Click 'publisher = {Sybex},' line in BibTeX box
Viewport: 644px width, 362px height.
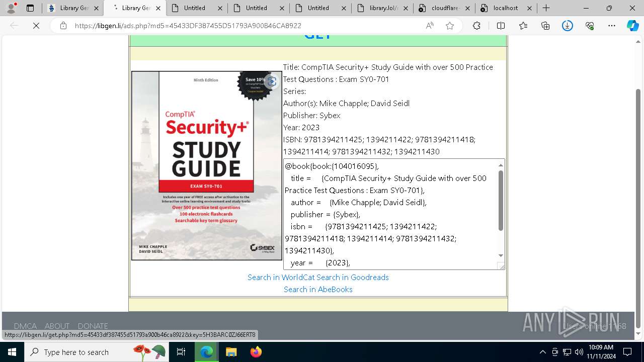pyautogui.click(x=326, y=215)
